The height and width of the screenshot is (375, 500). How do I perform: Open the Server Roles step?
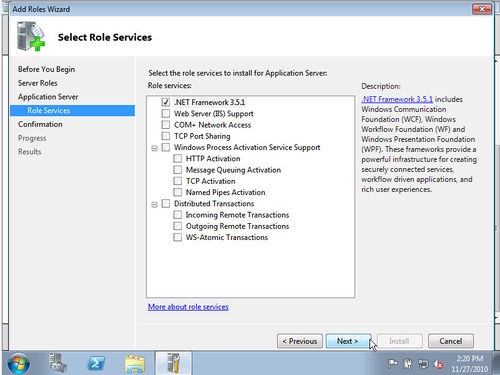click(38, 83)
